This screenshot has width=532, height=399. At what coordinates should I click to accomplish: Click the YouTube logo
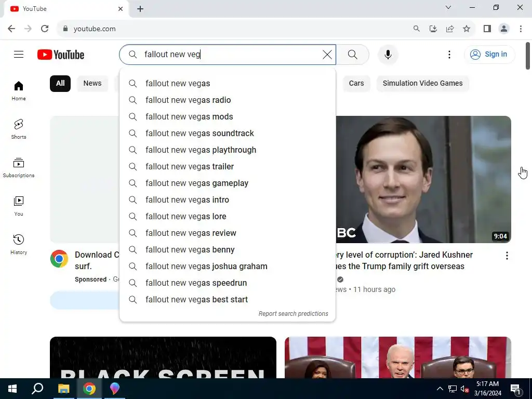click(61, 55)
